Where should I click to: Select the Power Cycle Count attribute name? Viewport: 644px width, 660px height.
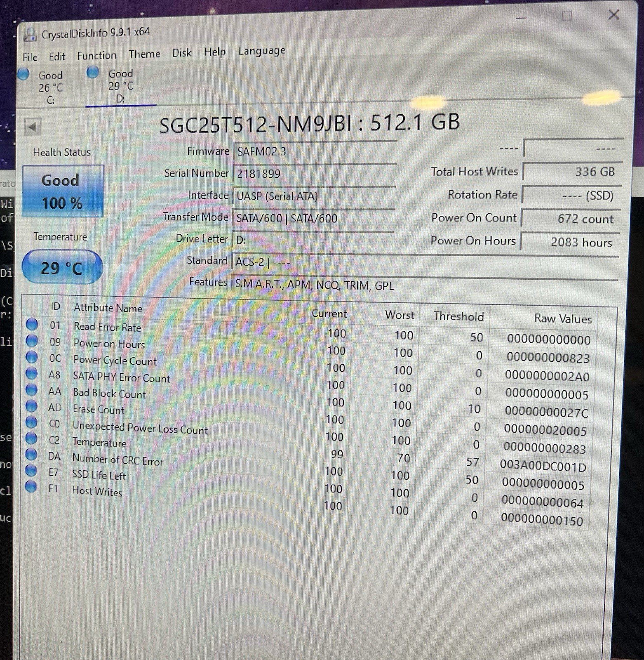pyautogui.click(x=115, y=361)
